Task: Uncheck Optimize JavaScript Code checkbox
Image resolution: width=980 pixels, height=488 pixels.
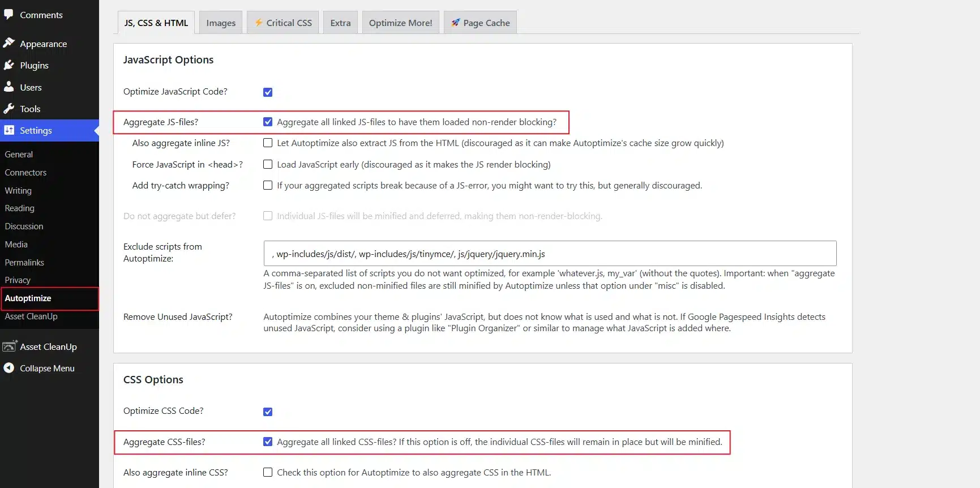Action: 268,92
